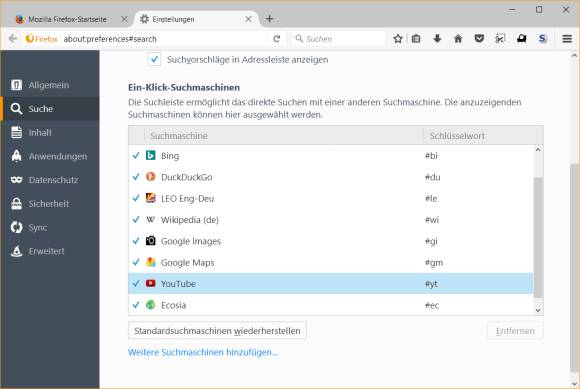Open the Pocket shield icon

479,38
